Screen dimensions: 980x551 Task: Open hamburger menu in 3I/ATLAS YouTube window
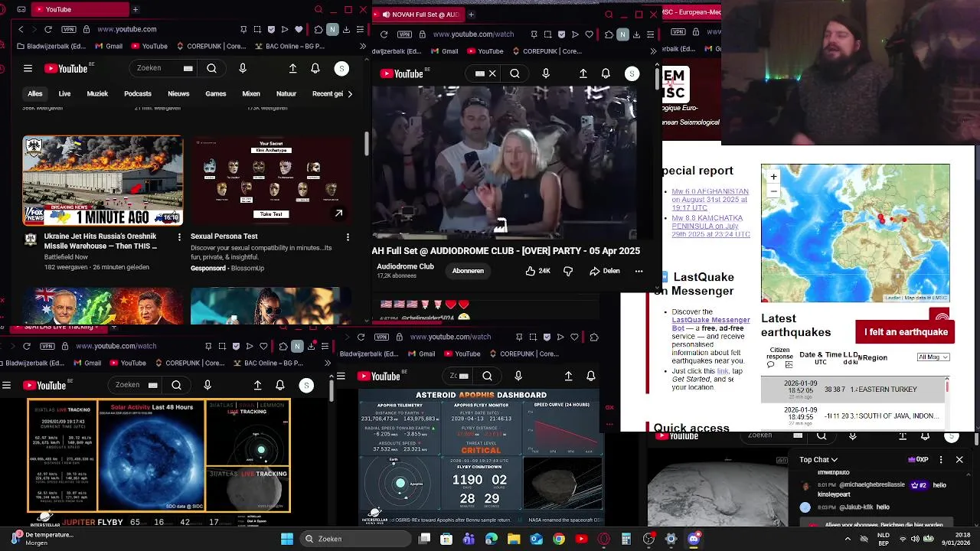pos(6,385)
